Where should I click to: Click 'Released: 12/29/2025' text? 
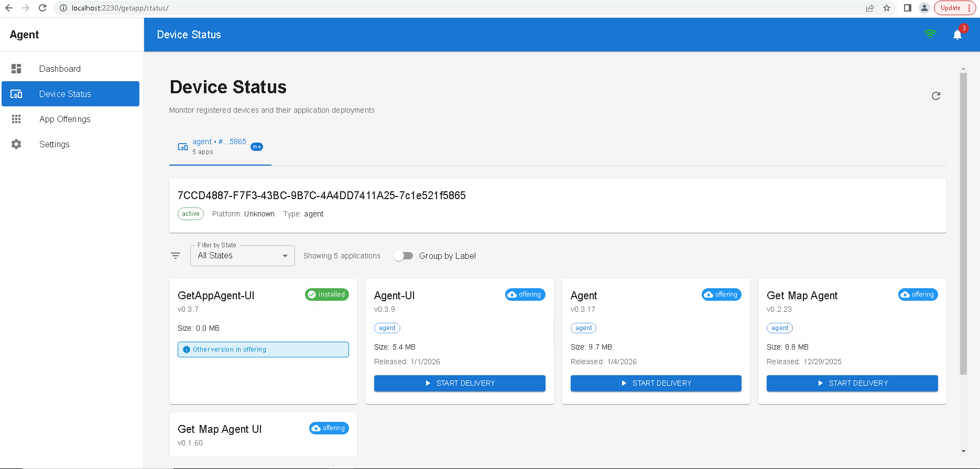pos(804,362)
